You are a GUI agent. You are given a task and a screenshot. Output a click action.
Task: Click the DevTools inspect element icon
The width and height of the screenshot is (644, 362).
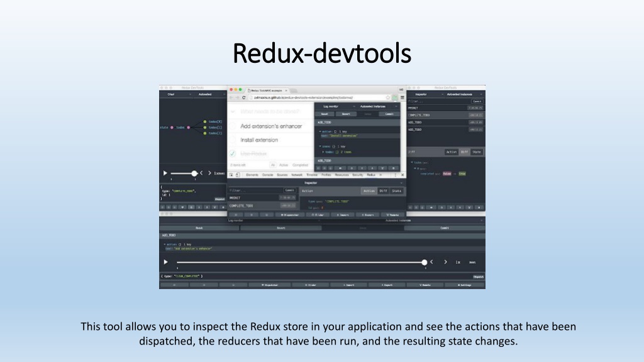[231, 175]
